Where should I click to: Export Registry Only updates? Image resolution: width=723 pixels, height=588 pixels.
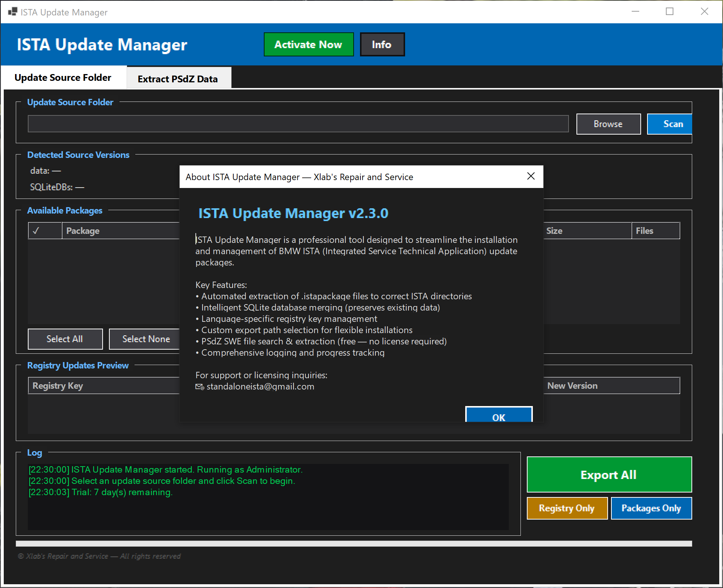pos(567,508)
